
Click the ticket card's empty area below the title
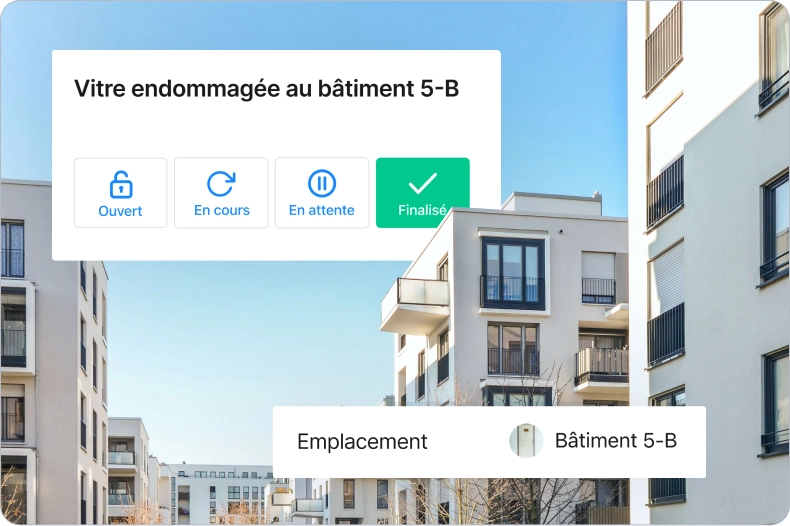click(276, 129)
